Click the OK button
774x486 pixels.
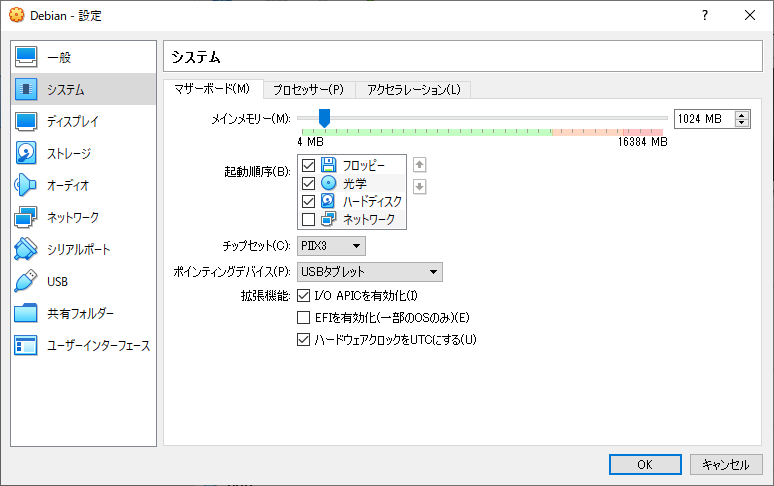(645, 464)
